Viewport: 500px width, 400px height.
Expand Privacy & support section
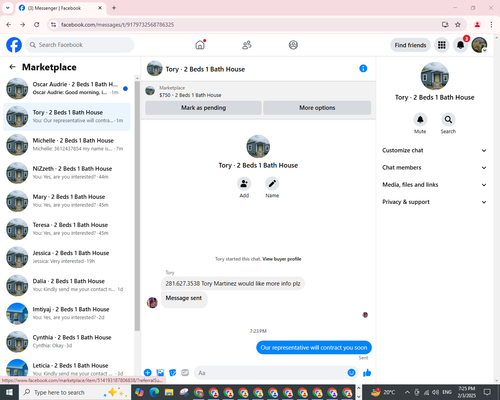coord(434,202)
